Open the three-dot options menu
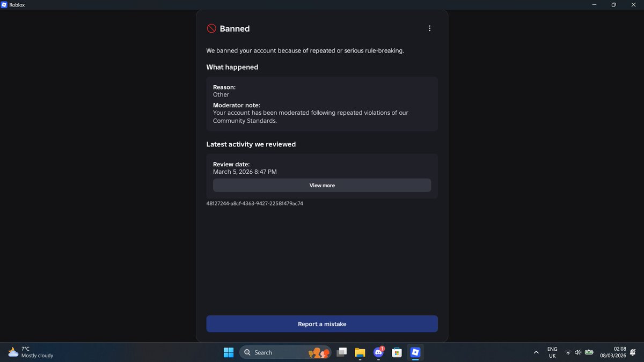 pos(429,28)
